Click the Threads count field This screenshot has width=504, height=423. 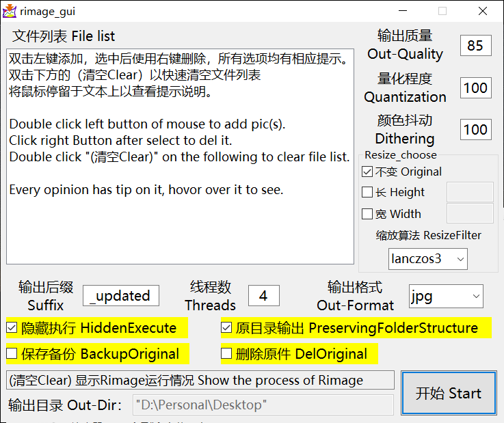(x=263, y=296)
